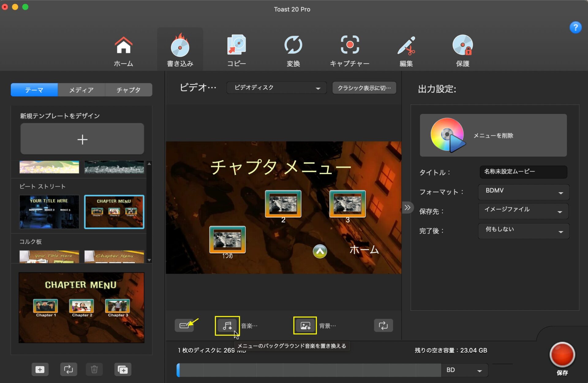Open the 保護 secure disc icon
Image resolution: width=588 pixels, height=383 pixels.
coord(462,45)
